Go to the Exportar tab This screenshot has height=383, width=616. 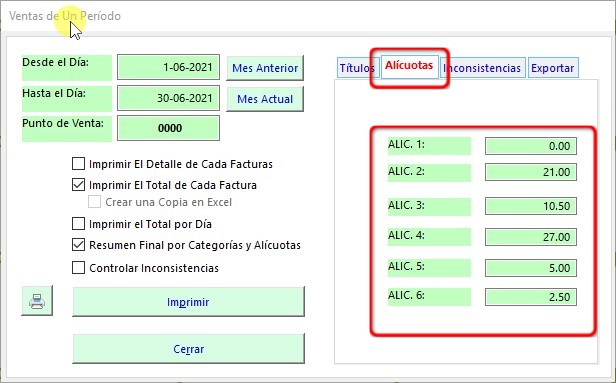(x=552, y=68)
